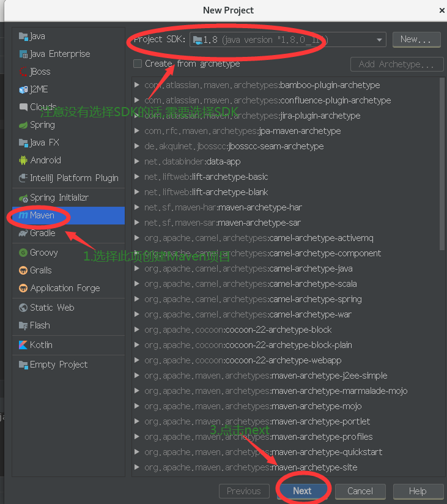This screenshot has width=447, height=504.
Task: Select the Spring leaf icon
Action: [23, 125]
